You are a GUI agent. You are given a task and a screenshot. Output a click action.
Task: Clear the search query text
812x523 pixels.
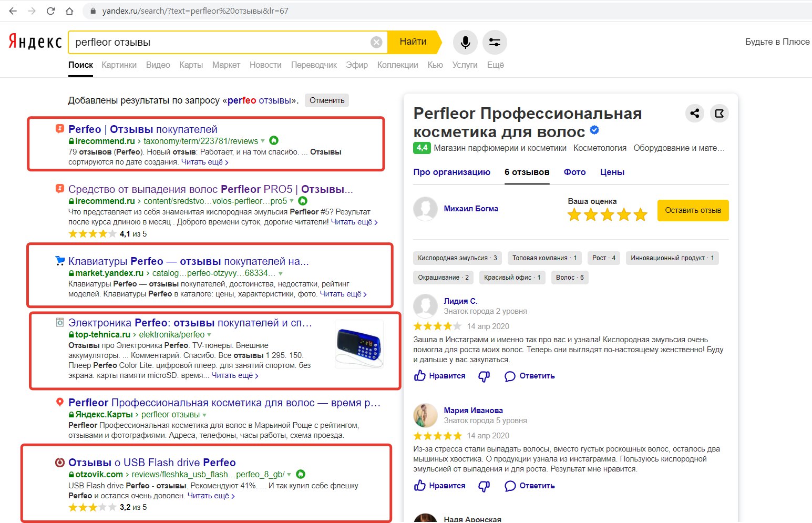376,42
